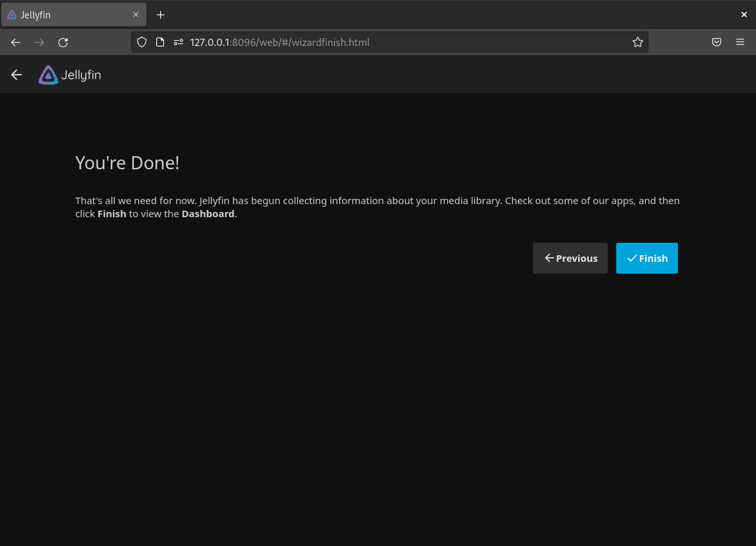Bookmark this page using the star icon
The width and height of the screenshot is (756, 546).
click(x=637, y=42)
